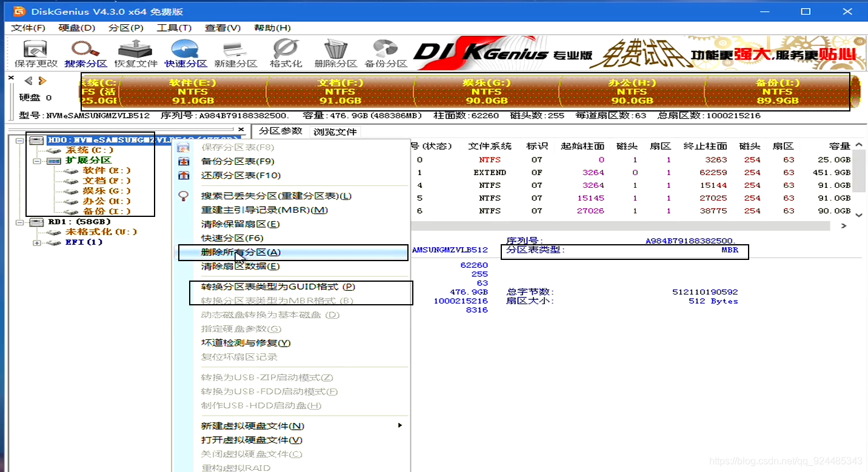Click the New Partition (新建分区) toolbar icon
868x472 pixels.
[236, 54]
